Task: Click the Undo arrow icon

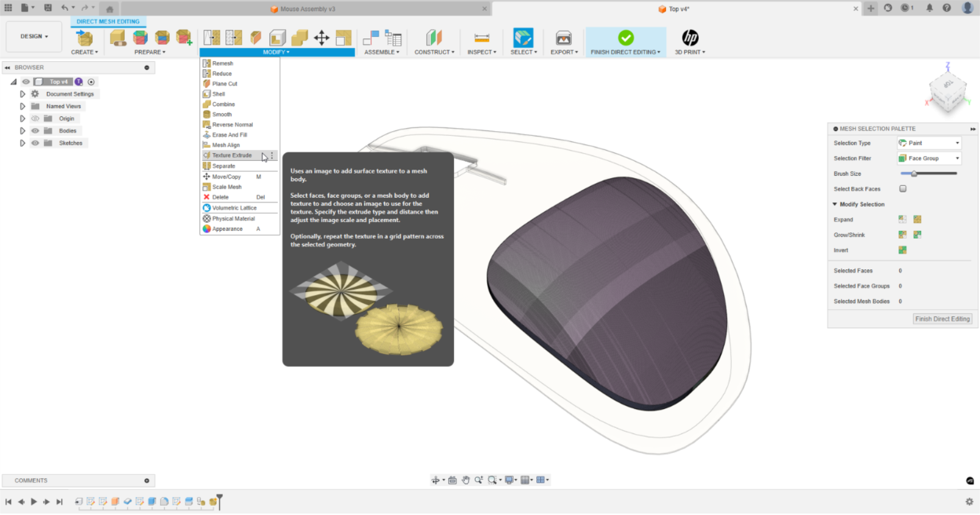Action: point(65,8)
